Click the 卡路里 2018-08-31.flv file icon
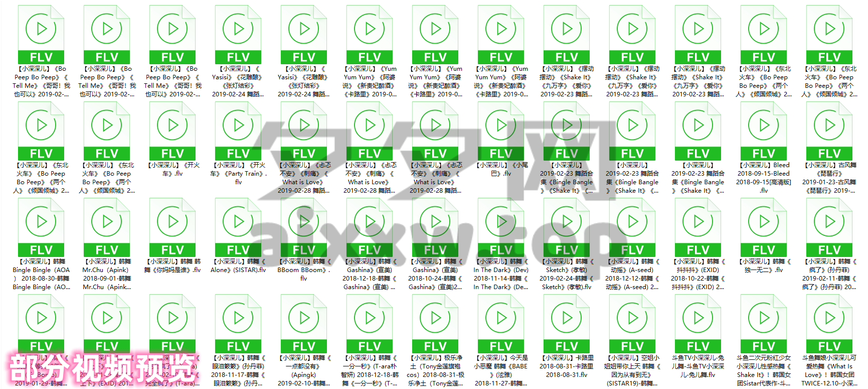The image size is (868, 389). (567, 324)
